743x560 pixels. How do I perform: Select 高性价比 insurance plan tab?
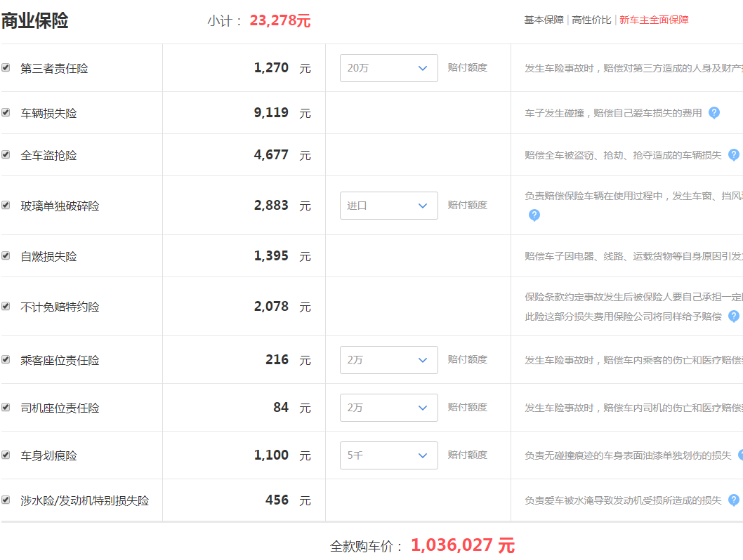click(x=591, y=20)
